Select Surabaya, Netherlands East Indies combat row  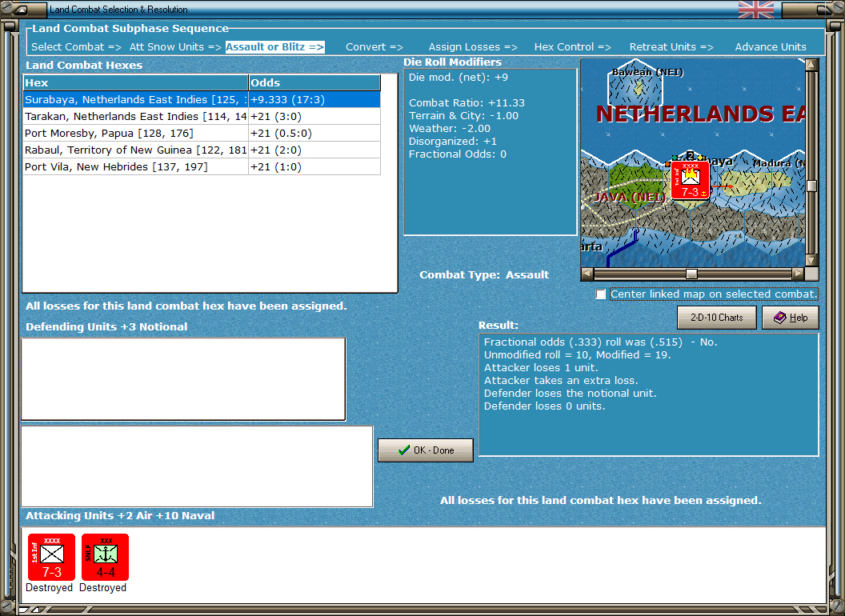[202, 100]
